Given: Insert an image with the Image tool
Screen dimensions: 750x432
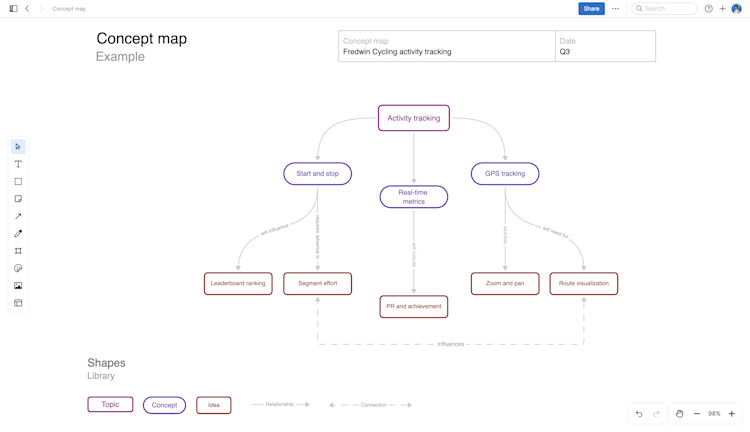Looking at the screenshot, I should click(18, 286).
